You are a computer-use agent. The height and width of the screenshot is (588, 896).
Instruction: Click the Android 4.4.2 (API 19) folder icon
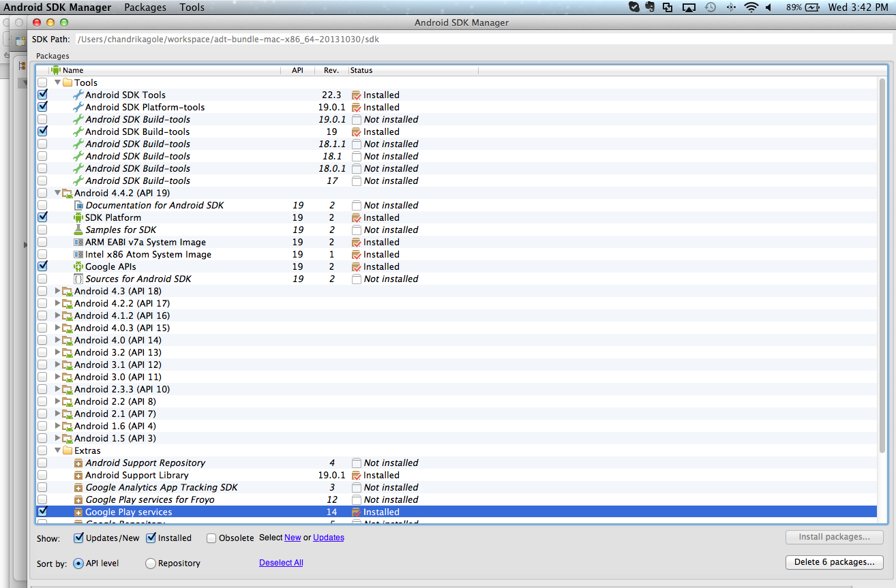click(68, 193)
